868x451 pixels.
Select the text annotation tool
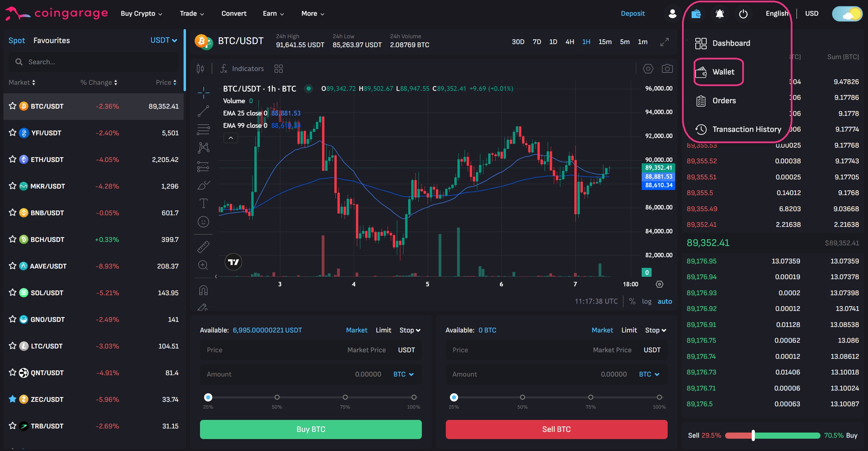point(203,203)
